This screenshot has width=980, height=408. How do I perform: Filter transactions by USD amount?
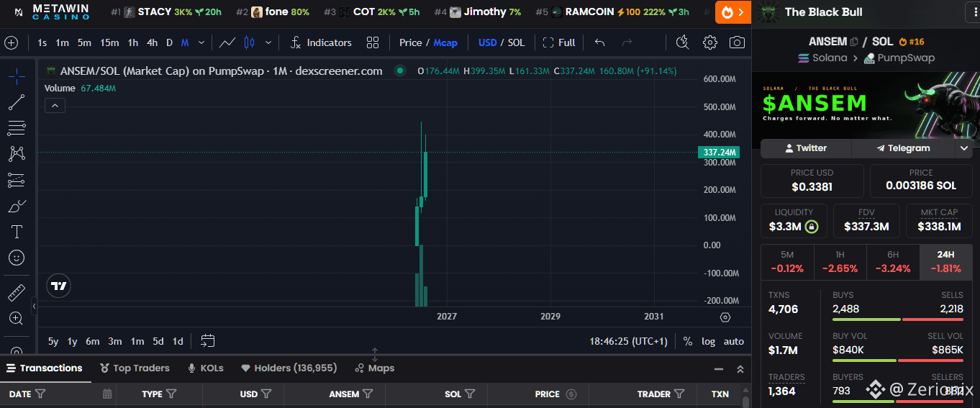click(x=266, y=394)
